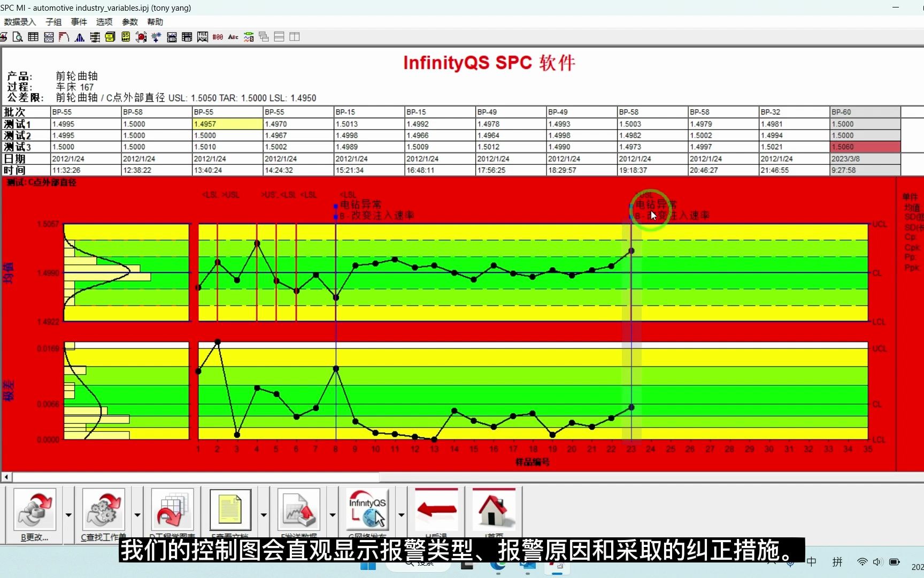Click the 9:27:58 time cell
The height and width of the screenshot is (578, 924).
865,170
